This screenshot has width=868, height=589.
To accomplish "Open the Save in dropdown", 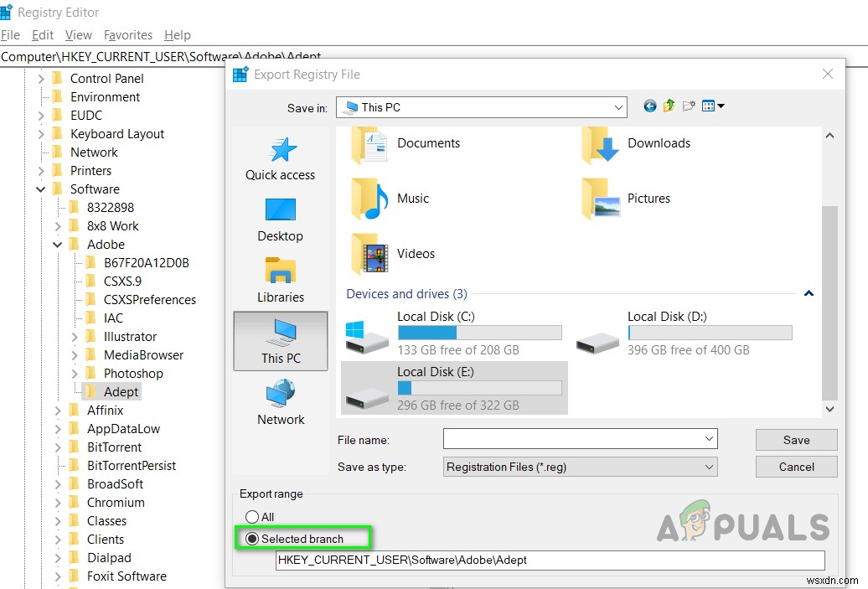I will [x=618, y=106].
